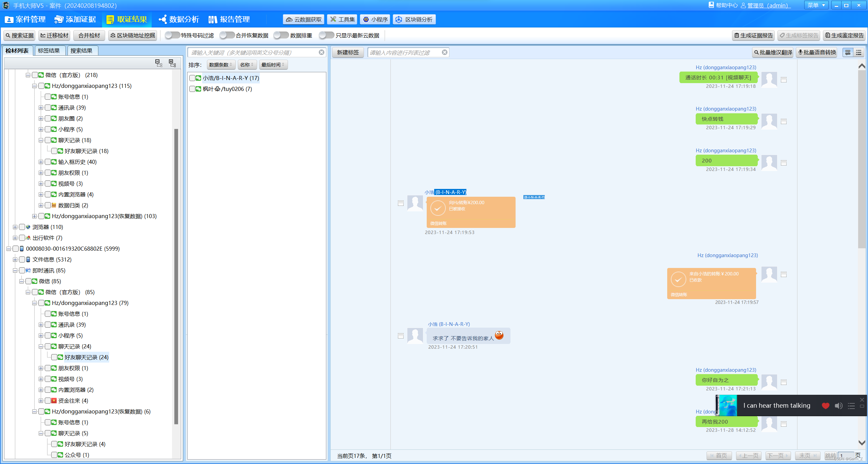Toggle 特殊号码过滤 switch
868x464 pixels.
point(172,35)
